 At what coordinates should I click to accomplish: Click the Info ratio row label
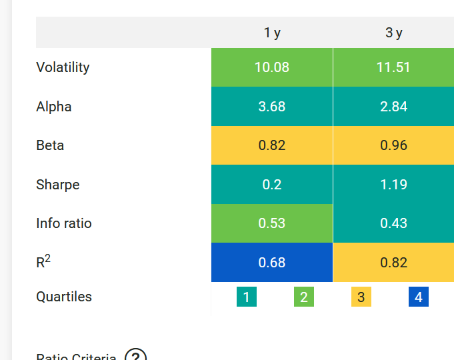point(64,223)
